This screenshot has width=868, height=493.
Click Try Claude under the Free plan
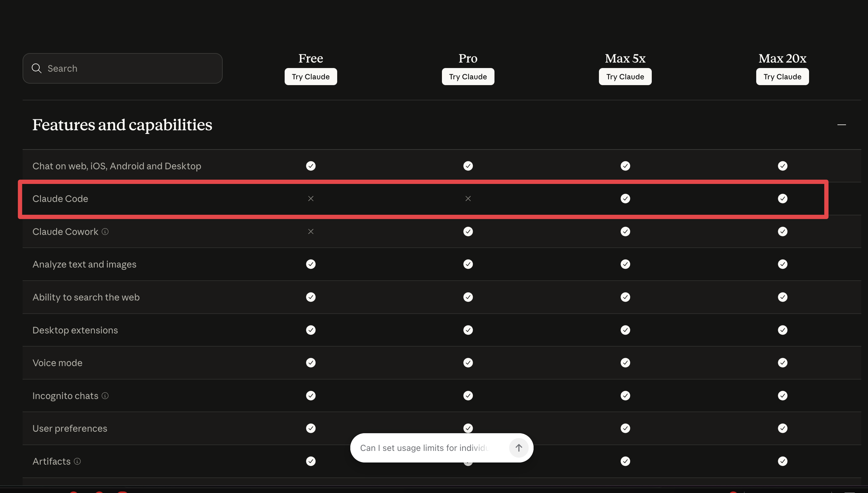pyautogui.click(x=311, y=77)
